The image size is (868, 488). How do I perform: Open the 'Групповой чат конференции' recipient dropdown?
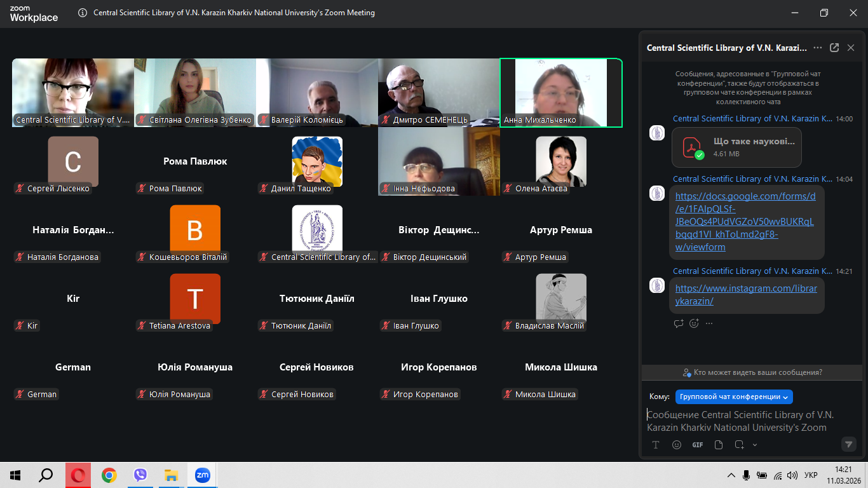click(734, 396)
